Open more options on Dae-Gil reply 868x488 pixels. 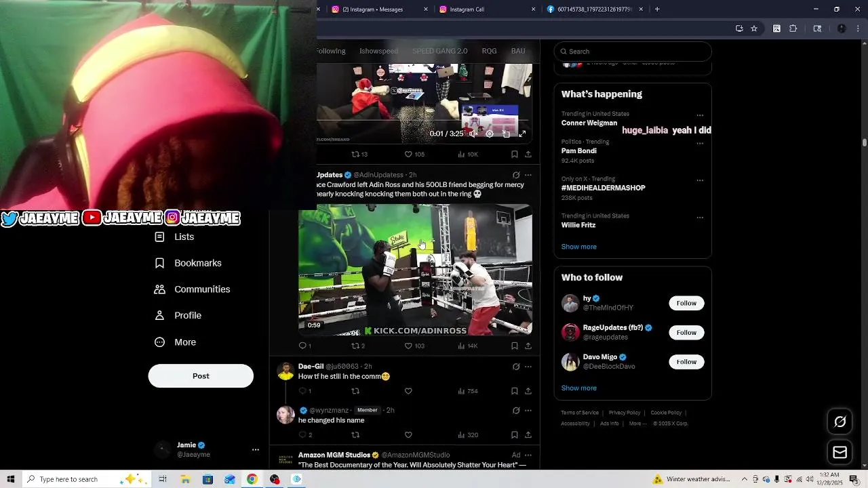(x=528, y=367)
